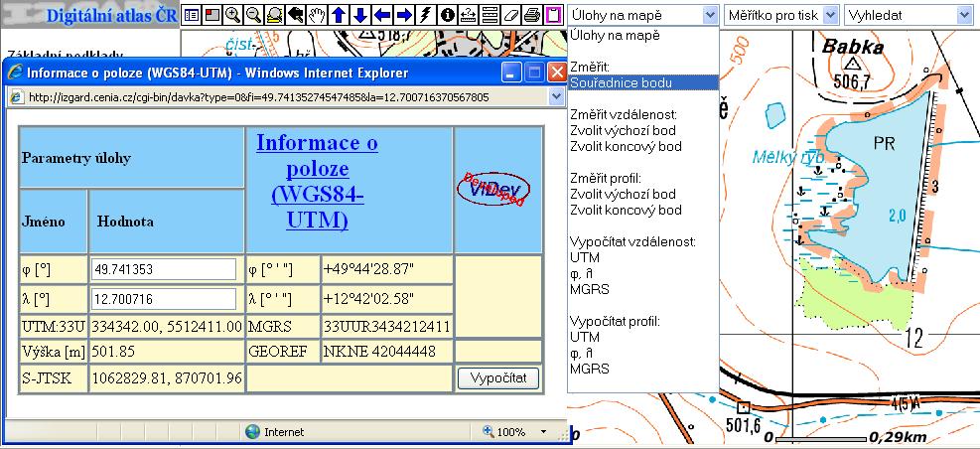Click the φ [°] input with 49.741353
Image resolution: width=980 pixels, height=449 pixels.
[164, 269]
